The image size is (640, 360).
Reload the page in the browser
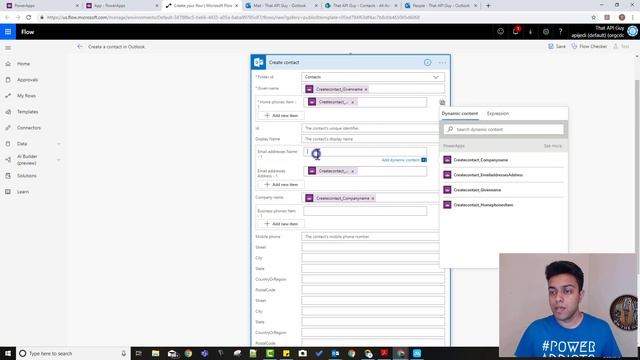pos(28,18)
